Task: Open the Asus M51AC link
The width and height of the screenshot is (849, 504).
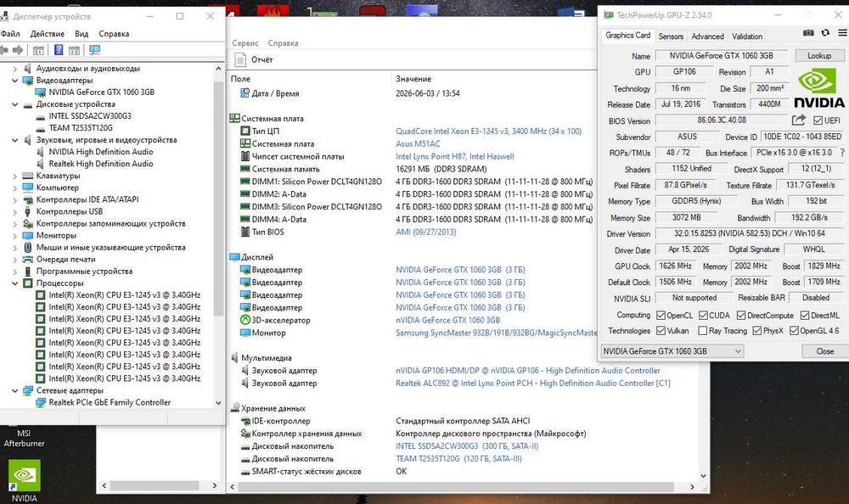Action: 418,143
